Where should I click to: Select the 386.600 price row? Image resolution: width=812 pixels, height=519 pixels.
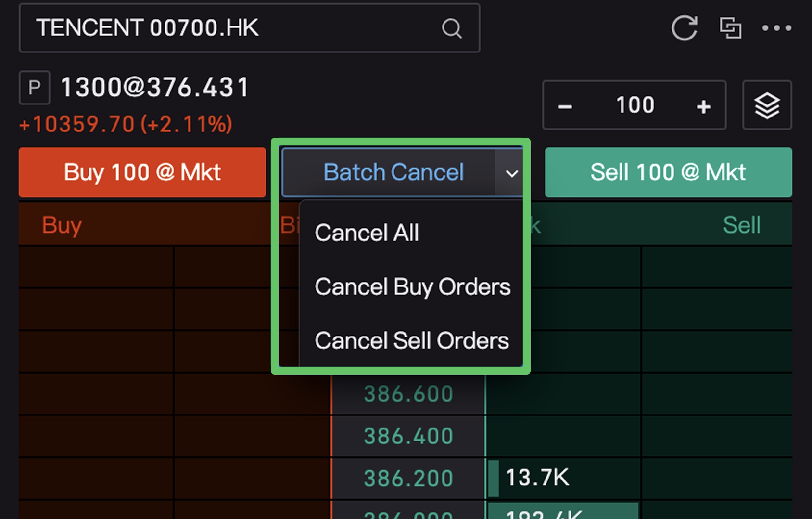click(408, 394)
